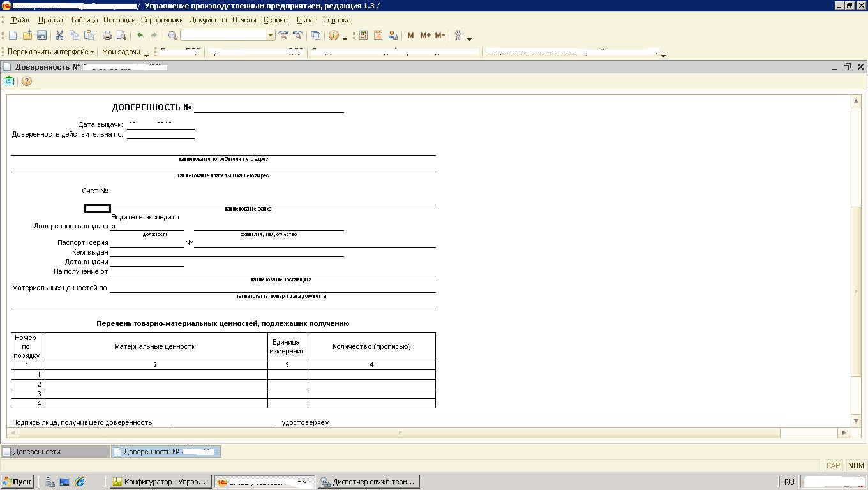
Task: Click the vertical scrollbar up arrow
Action: coord(857,102)
